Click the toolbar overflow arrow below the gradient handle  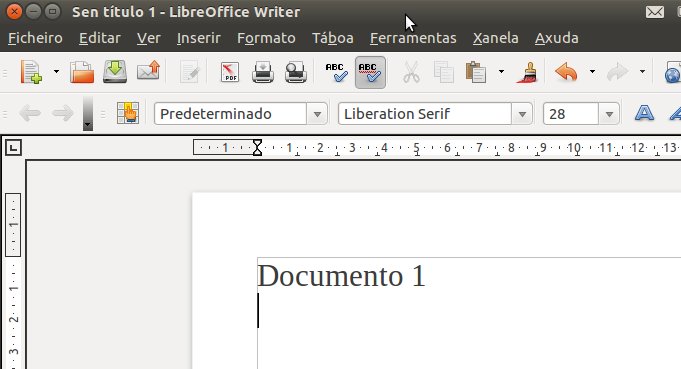coord(88,125)
